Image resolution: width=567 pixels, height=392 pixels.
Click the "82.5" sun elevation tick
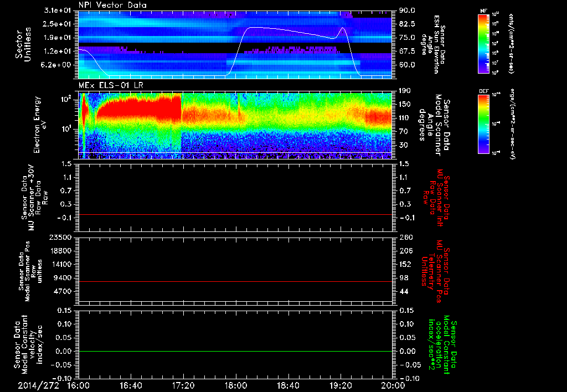coord(407,24)
